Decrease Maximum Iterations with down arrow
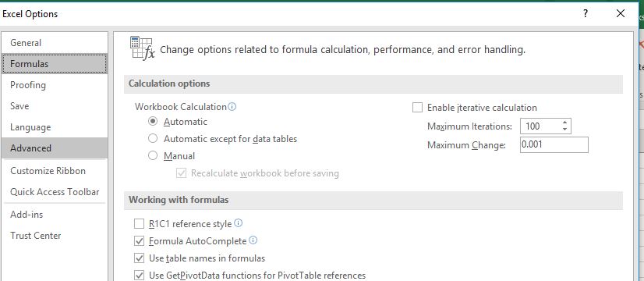The width and height of the screenshot is (644, 281). click(565, 130)
